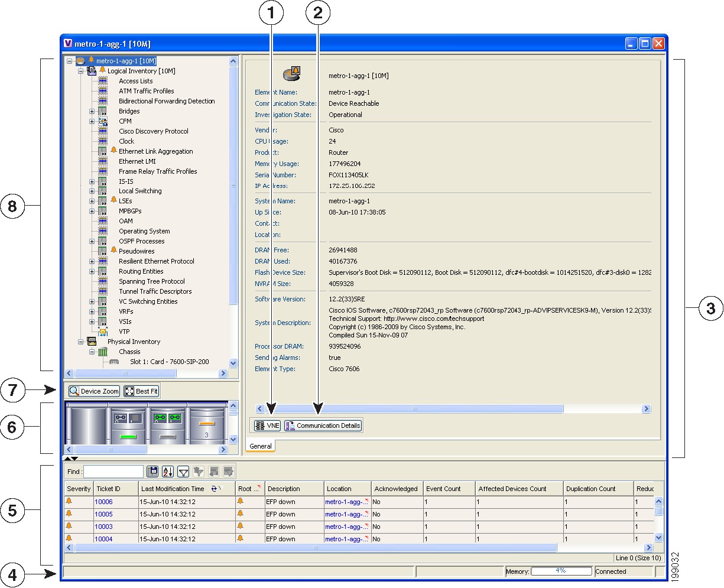
Task: Select Pseudowires tree item
Action: pyautogui.click(x=137, y=251)
